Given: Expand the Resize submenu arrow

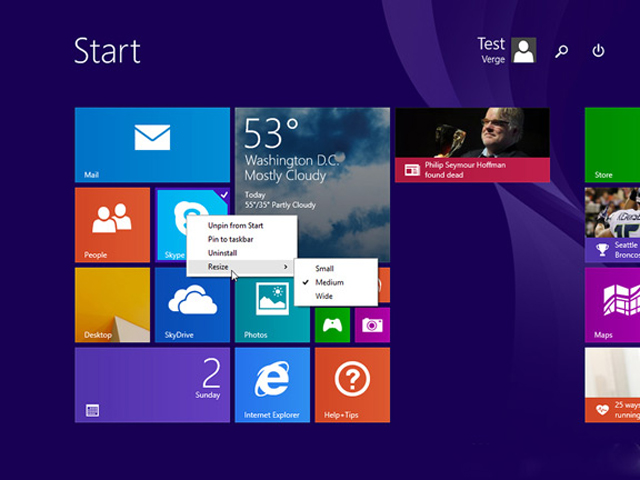Looking at the screenshot, I should [x=286, y=267].
